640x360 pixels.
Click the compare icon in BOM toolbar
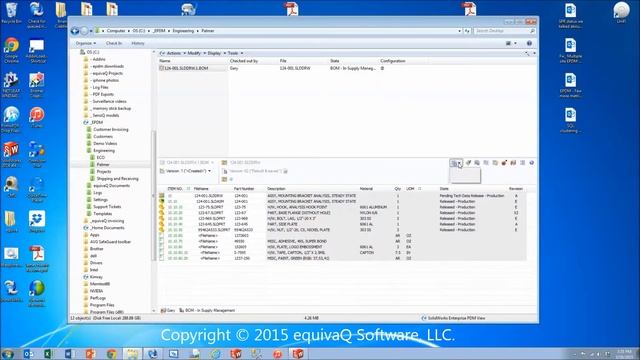tap(513, 163)
